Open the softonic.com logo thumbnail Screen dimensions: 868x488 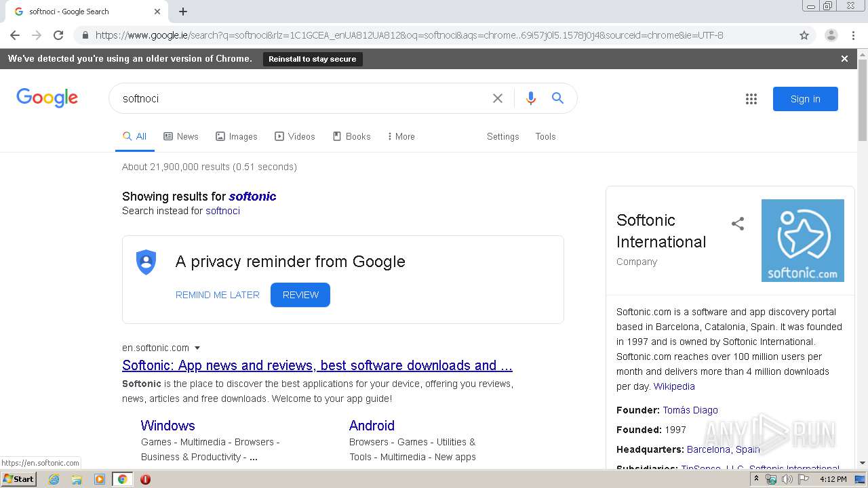(x=803, y=241)
